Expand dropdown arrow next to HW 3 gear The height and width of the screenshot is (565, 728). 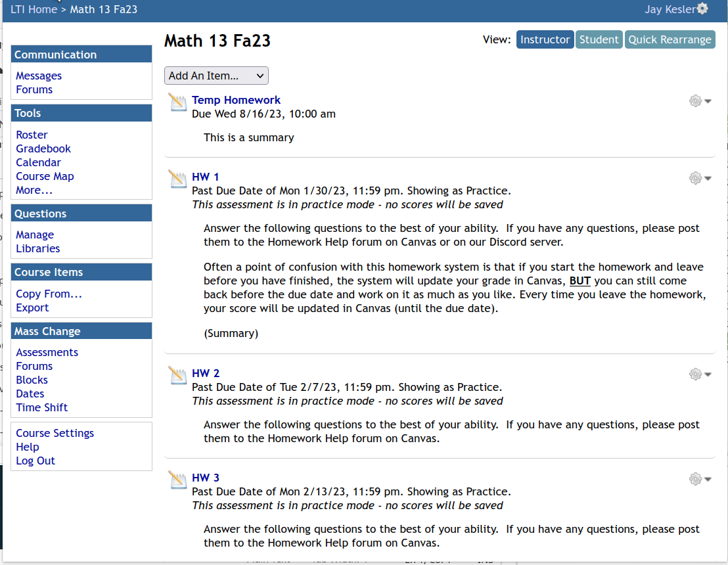(x=708, y=479)
